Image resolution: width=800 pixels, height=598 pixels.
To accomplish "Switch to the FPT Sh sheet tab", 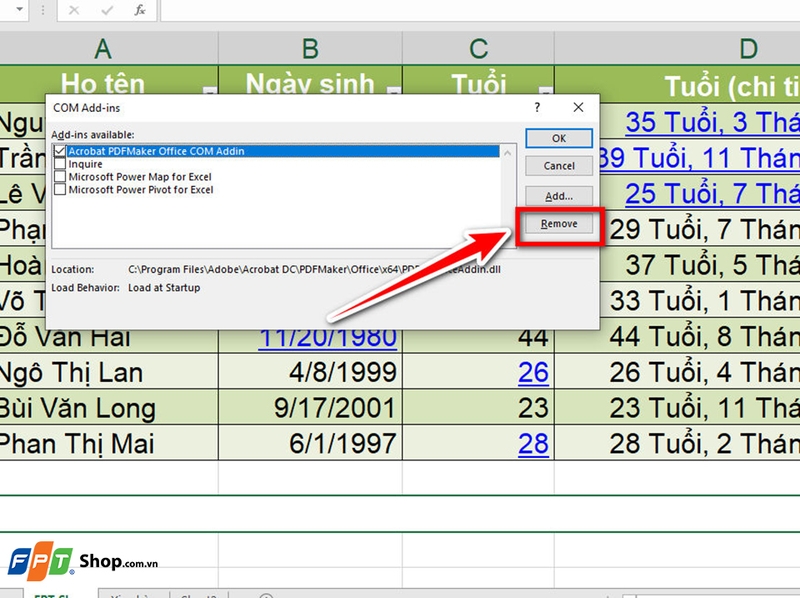I will tap(55, 594).
